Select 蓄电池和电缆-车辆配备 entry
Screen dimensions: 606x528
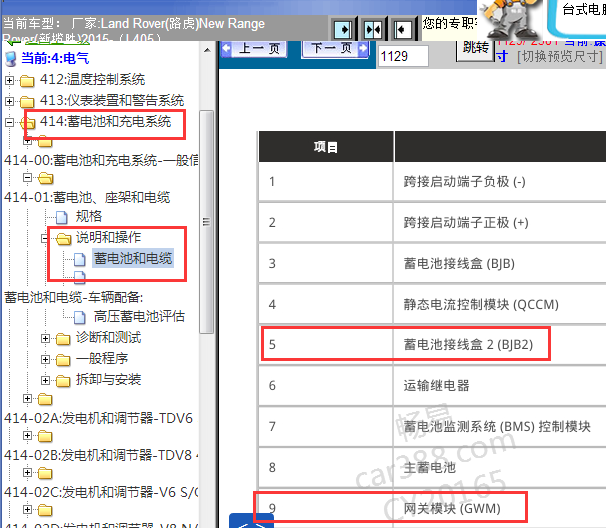73,297
